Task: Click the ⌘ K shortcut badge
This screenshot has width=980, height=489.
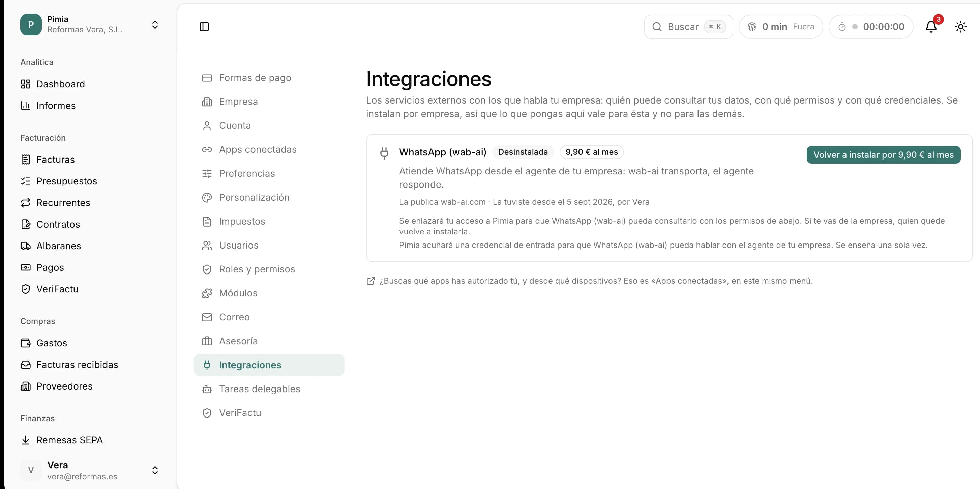Action: [x=714, y=27]
